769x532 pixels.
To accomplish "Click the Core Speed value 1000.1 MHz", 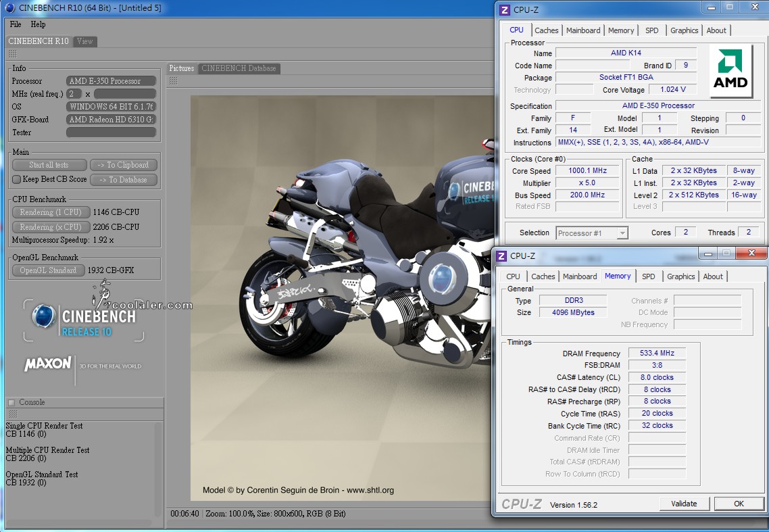I will point(587,171).
